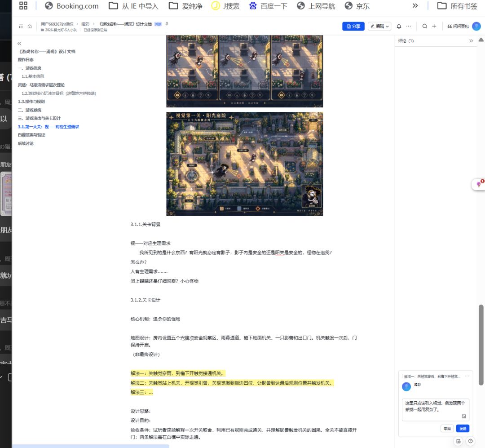Jump to 一、游戏信息 in the outline

(x=29, y=68)
